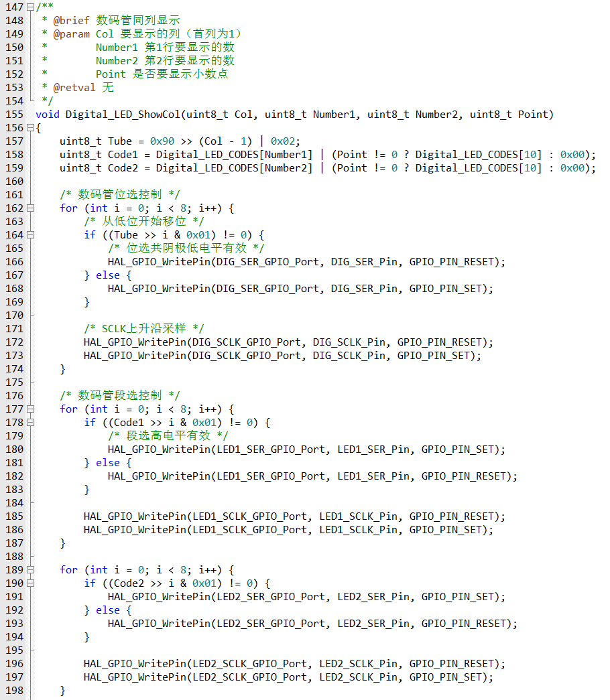
Task: Click LED2_SER_GPIO_Port on line 191
Action: coord(271,596)
